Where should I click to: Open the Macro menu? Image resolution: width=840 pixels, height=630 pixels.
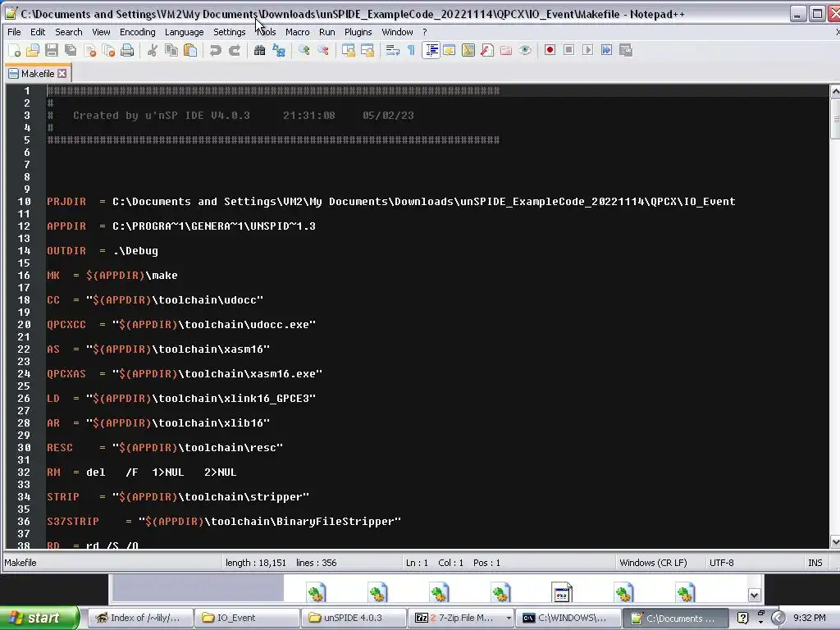tap(297, 32)
